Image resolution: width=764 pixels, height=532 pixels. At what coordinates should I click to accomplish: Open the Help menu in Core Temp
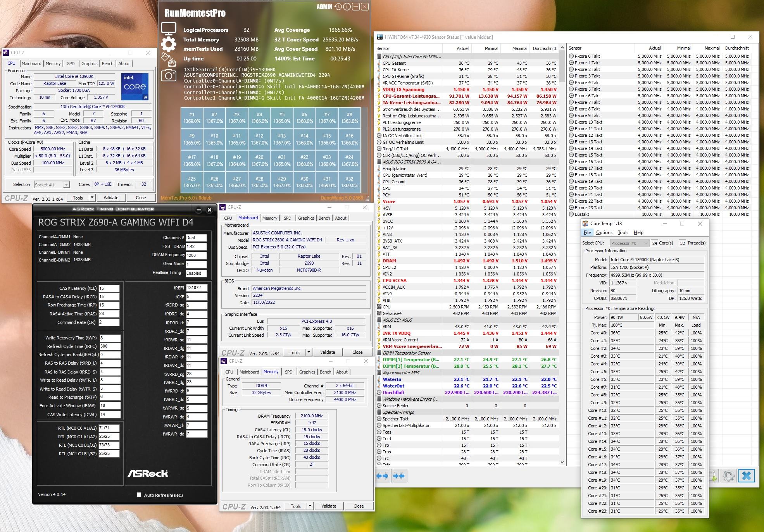638,232
